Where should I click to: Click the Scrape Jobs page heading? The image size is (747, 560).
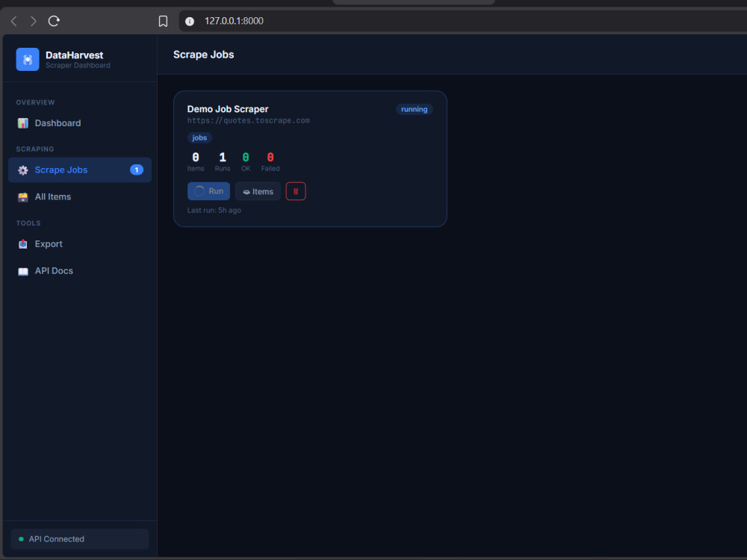click(203, 55)
